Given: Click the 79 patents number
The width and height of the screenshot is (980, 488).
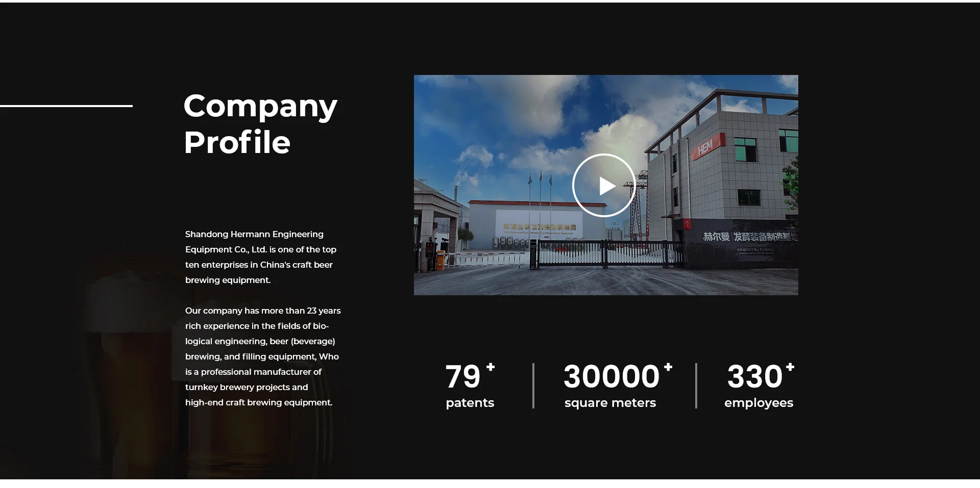Looking at the screenshot, I should coord(463,377).
